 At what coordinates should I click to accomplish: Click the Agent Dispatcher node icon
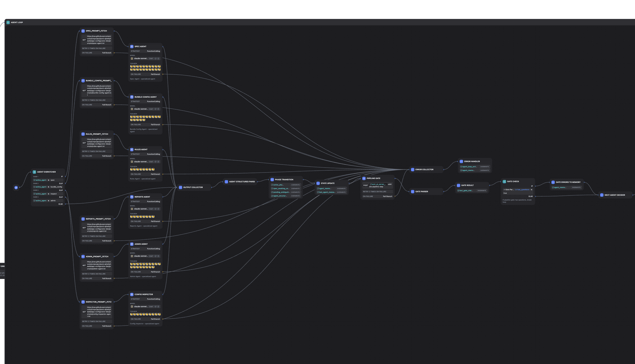34,172
